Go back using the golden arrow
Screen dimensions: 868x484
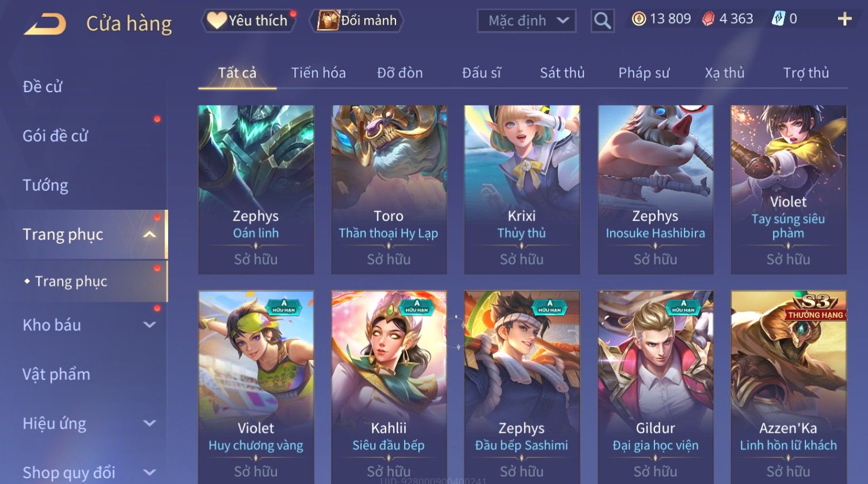45,24
